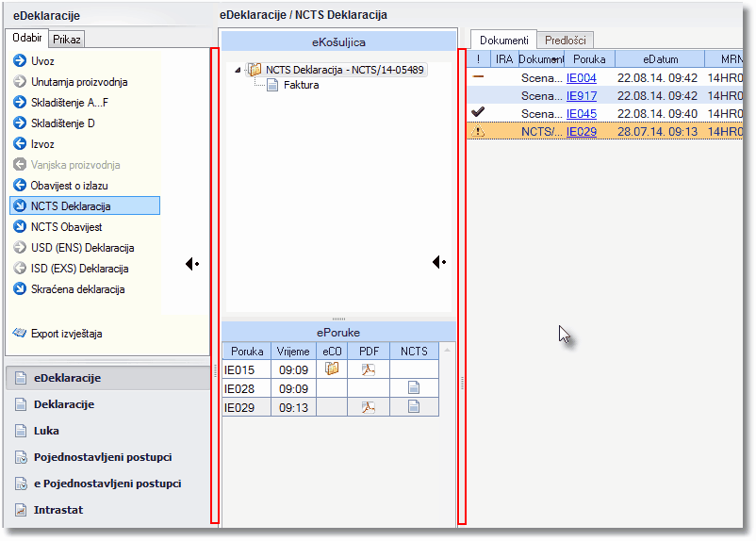Sort by Poruka header in Dokumenti grid
This screenshot has height=541, width=756.
coord(589,58)
